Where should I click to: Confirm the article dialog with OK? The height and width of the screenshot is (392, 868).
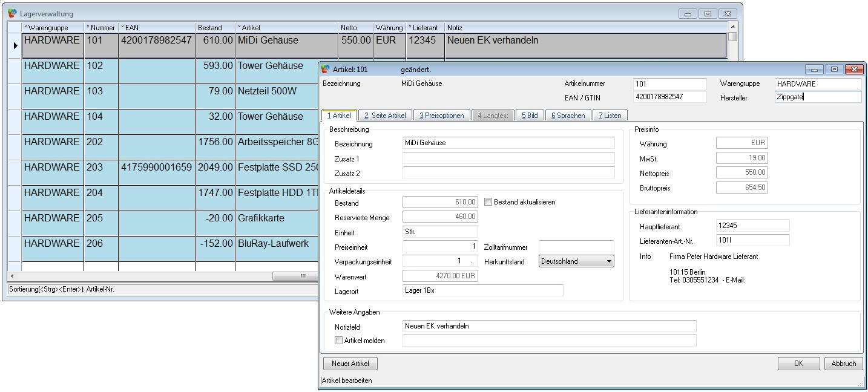[799, 364]
